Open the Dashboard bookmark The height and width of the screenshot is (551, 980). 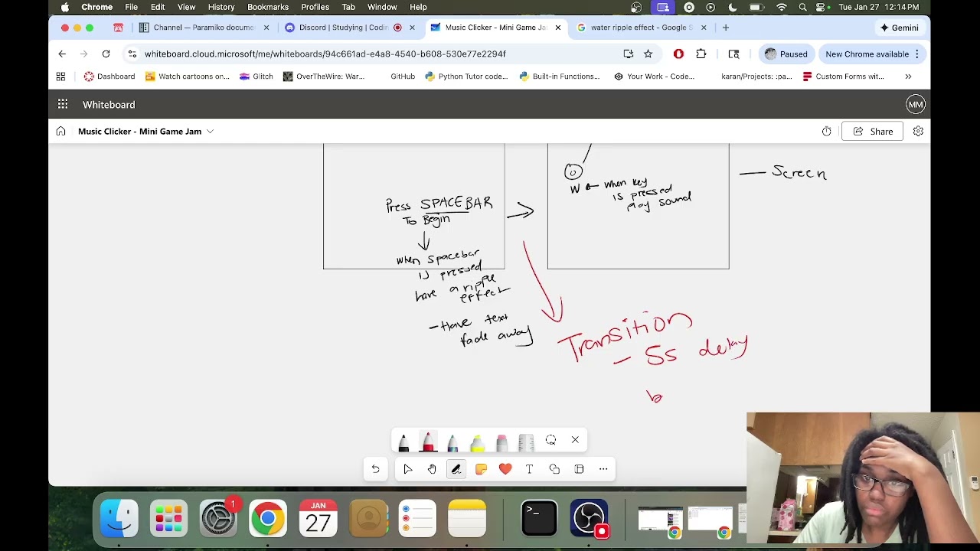point(109,77)
